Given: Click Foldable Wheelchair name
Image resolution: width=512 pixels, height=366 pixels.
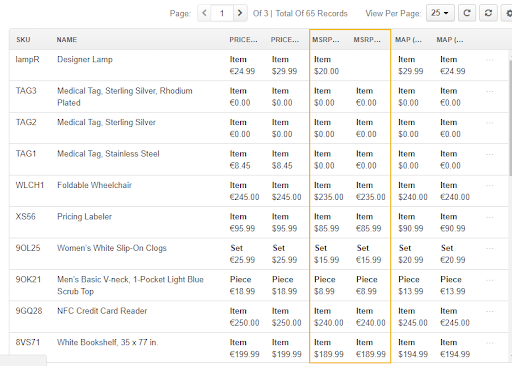Looking at the screenshot, I should pyautogui.click(x=94, y=185).
